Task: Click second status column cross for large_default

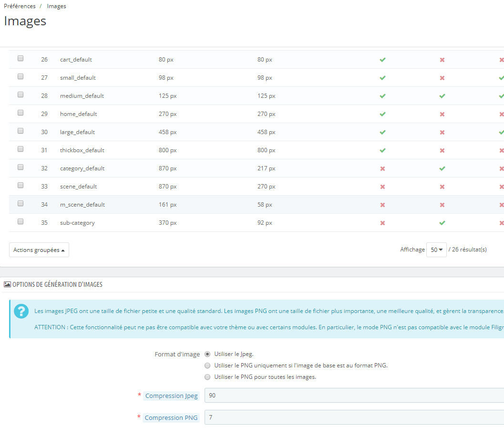Action: point(442,132)
